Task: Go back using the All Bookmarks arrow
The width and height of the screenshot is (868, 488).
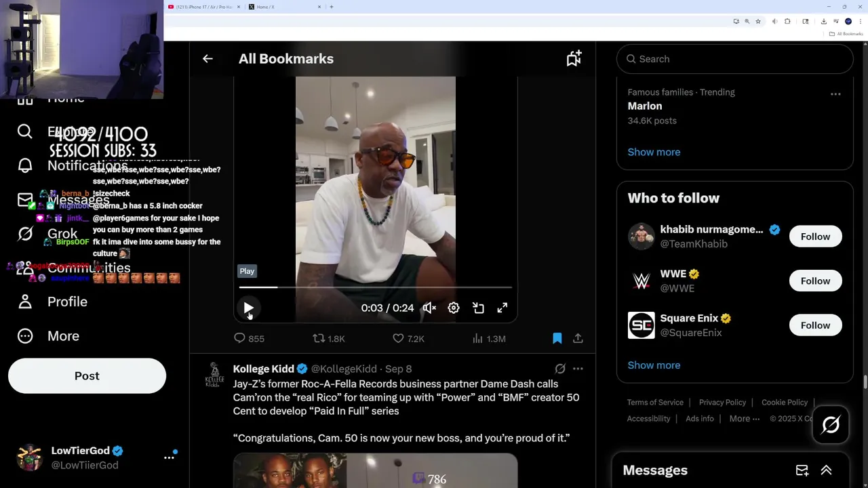Action: (208, 59)
